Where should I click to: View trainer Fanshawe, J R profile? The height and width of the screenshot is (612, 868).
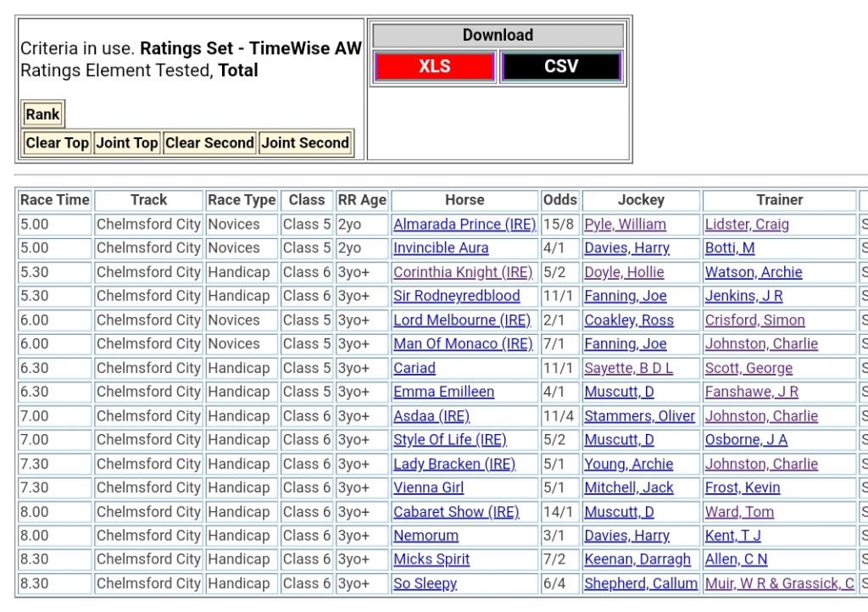point(751,392)
